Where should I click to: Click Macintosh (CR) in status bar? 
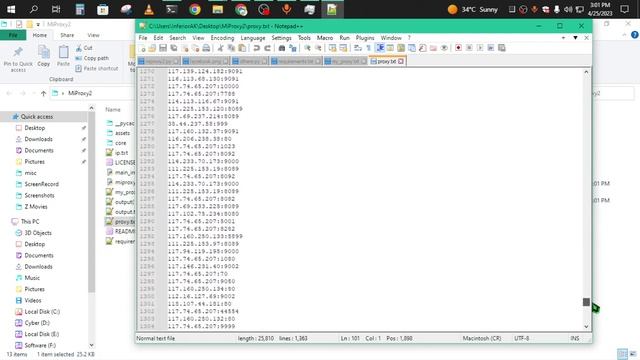pyautogui.click(x=482, y=338)
